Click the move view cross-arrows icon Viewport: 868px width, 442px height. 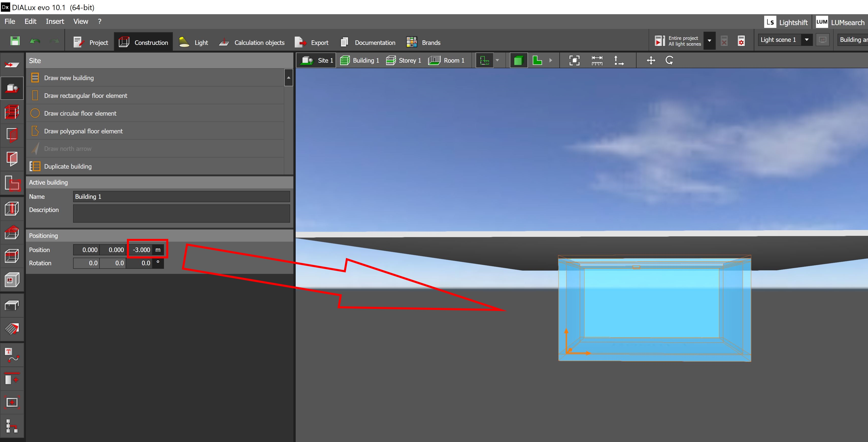[x=651, y=61]
